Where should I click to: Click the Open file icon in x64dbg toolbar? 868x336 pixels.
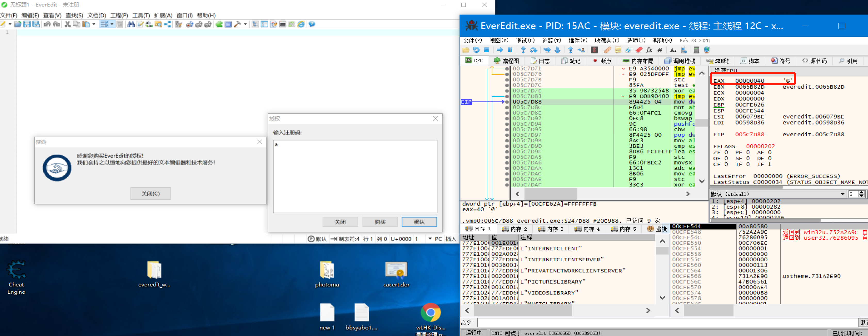tap(466, 50)
